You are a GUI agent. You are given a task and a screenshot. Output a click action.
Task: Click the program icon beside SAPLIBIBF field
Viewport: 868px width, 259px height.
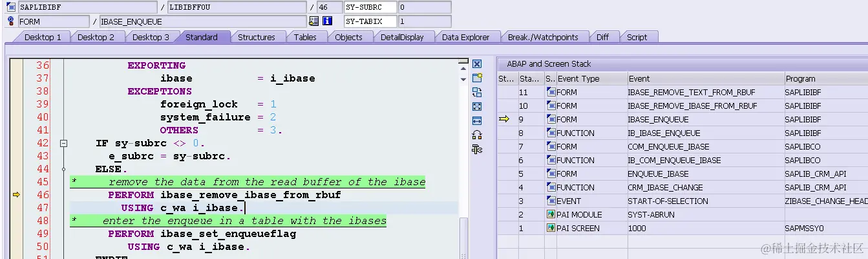10,7
